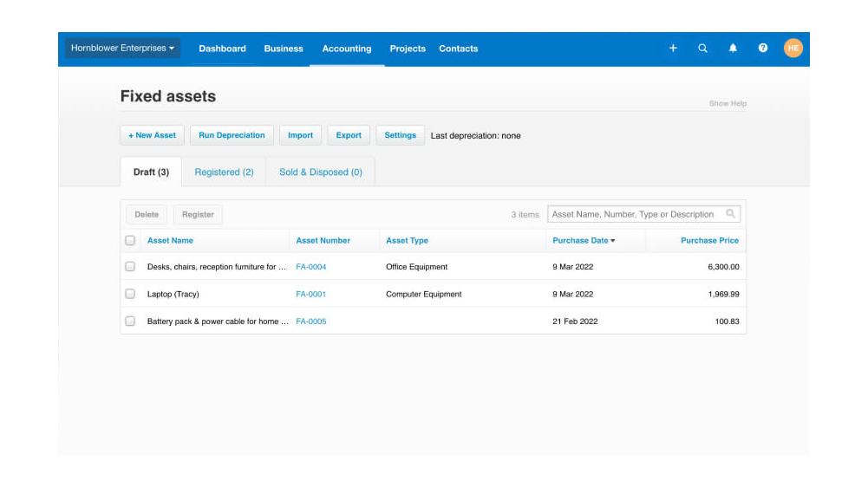Open the Contacts menu
The height and width of the screenshot is (487, 868).
(459, 49)
